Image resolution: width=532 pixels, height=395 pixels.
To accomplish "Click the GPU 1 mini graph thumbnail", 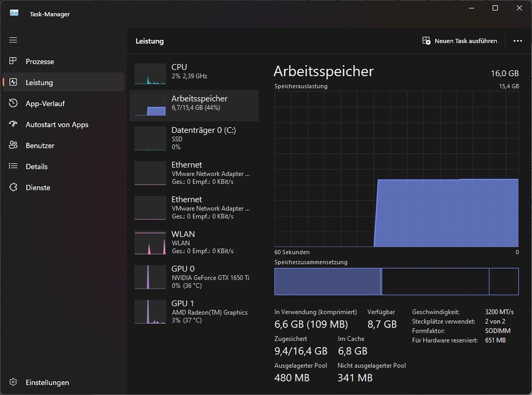I will click(x=150, y=312).
